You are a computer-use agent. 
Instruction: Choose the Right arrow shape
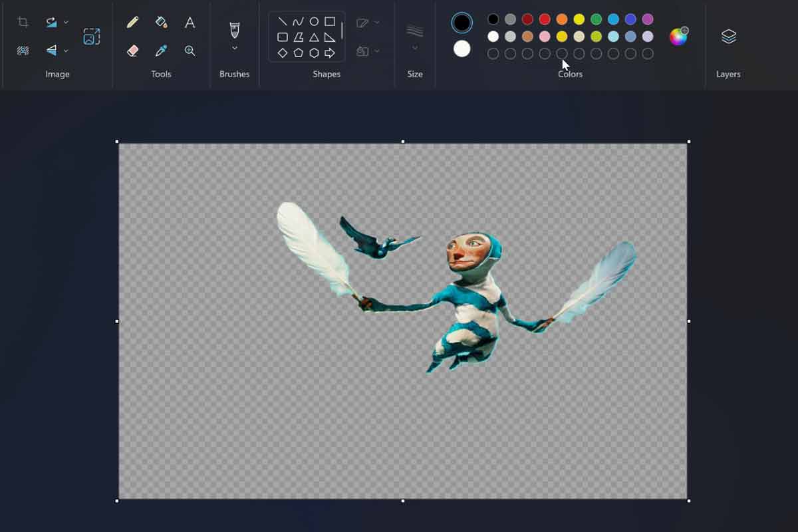click(330, 53)
